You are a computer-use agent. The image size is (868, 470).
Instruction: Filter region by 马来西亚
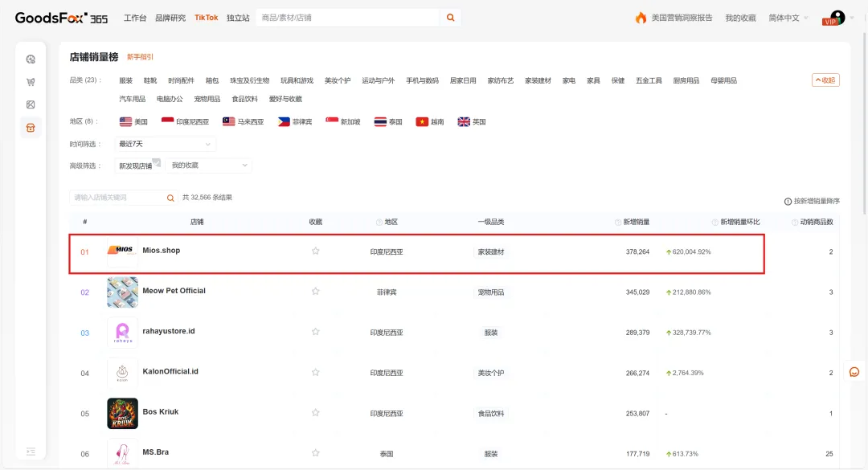[x=243, y=122]
